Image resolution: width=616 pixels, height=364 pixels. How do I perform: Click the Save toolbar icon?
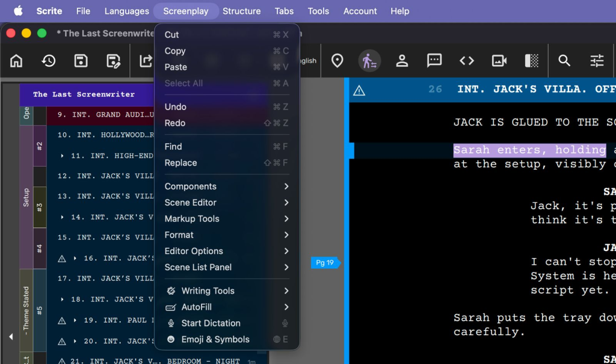click(x=81, y=61)
